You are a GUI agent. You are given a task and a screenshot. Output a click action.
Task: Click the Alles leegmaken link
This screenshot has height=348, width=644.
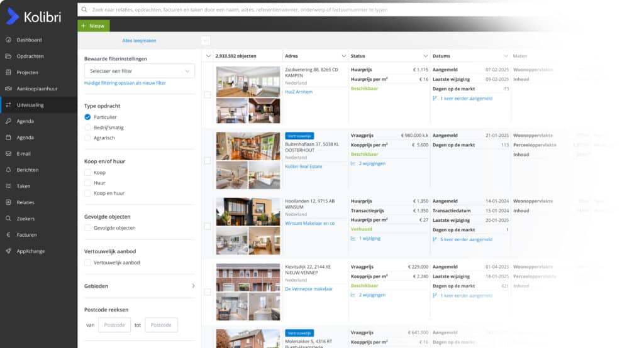pyautogui.click(x=139, y=41)
